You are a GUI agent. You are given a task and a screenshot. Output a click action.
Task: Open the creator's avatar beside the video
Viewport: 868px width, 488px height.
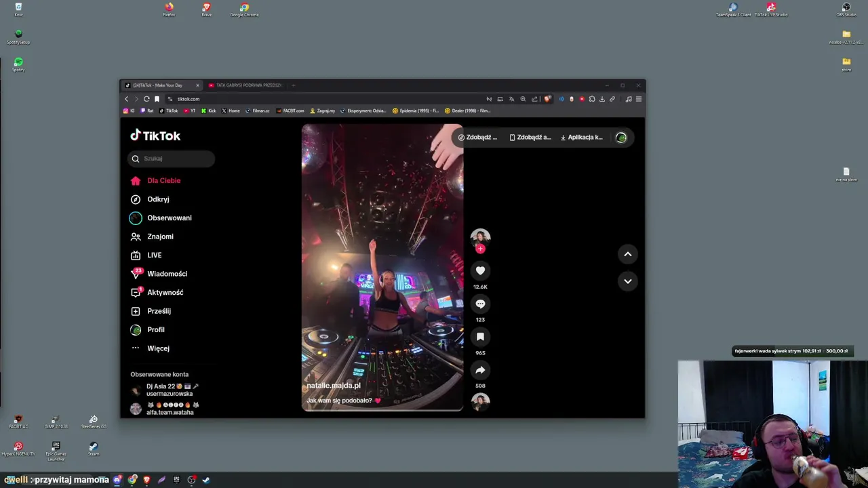[480, 237]
